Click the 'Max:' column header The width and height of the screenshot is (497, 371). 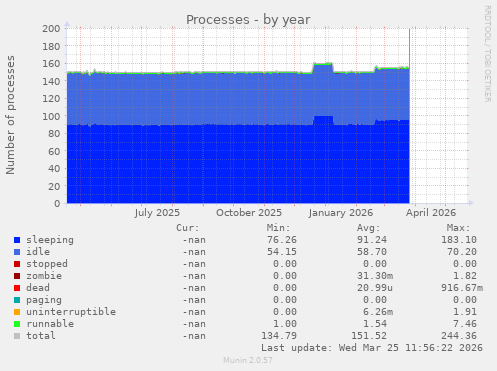click(459, 228)
